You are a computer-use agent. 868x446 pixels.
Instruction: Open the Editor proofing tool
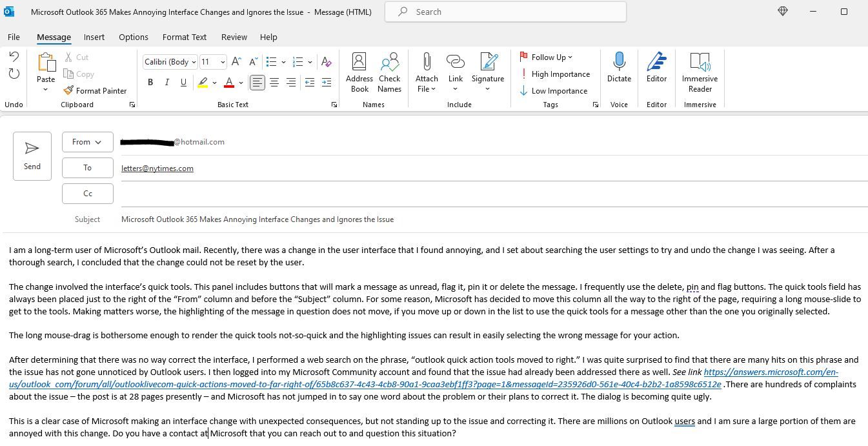656,67
